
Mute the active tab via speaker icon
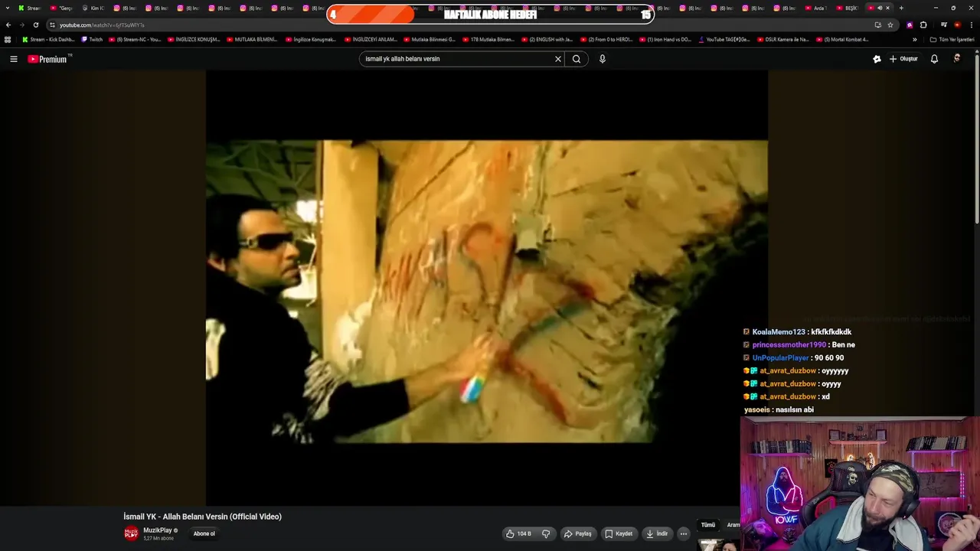[880, 8]
